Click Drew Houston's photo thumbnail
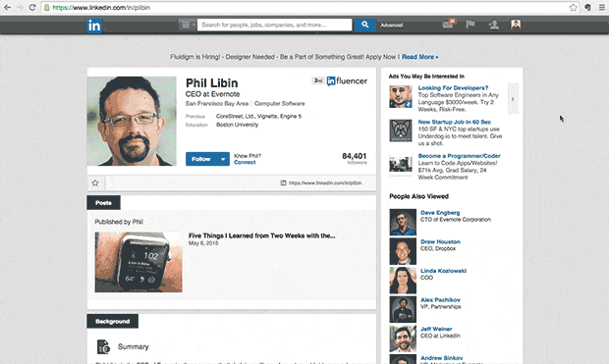 pyautogui.click(x=403, y=251)
